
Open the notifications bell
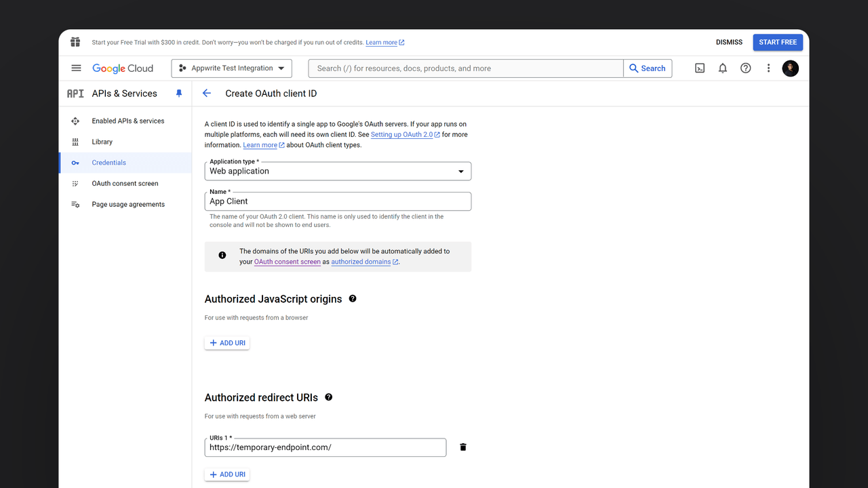[x=723, y=68]
